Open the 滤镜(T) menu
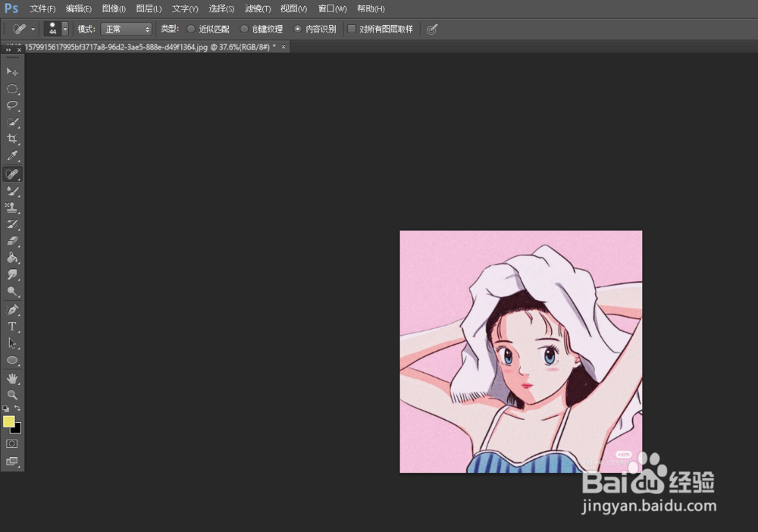This screenshot has width=758, height=532. 257,8
